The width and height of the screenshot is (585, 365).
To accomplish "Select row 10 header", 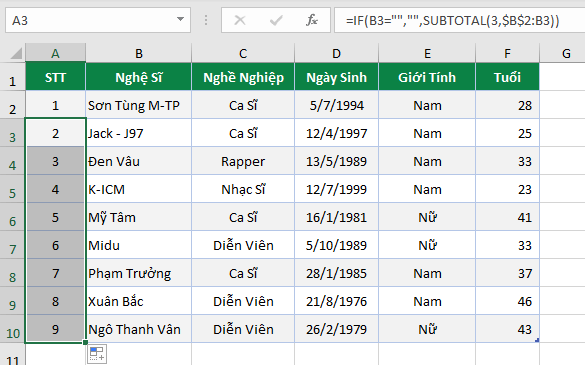I will 12,329.
